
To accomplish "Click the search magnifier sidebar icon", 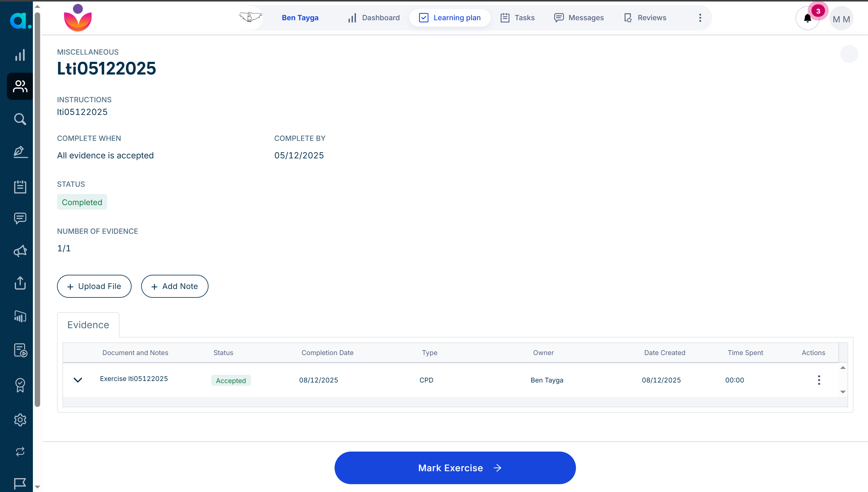I will click(x=20, y=119).
